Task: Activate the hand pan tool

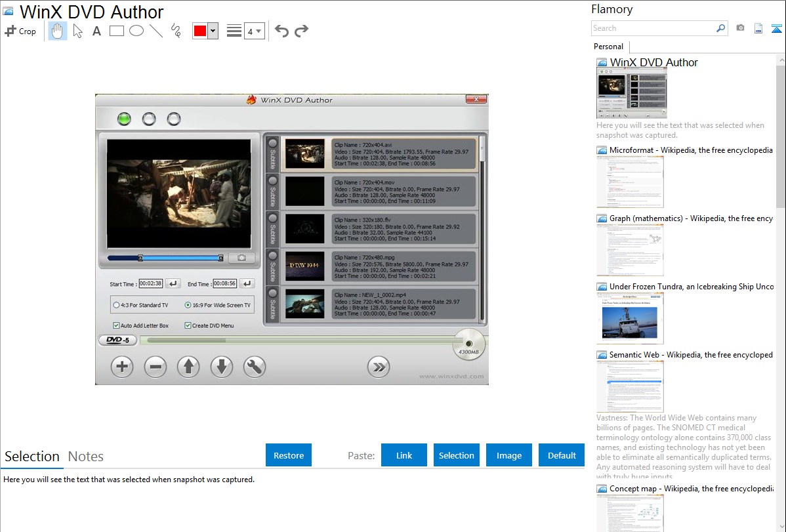Action: click(58, 31)
